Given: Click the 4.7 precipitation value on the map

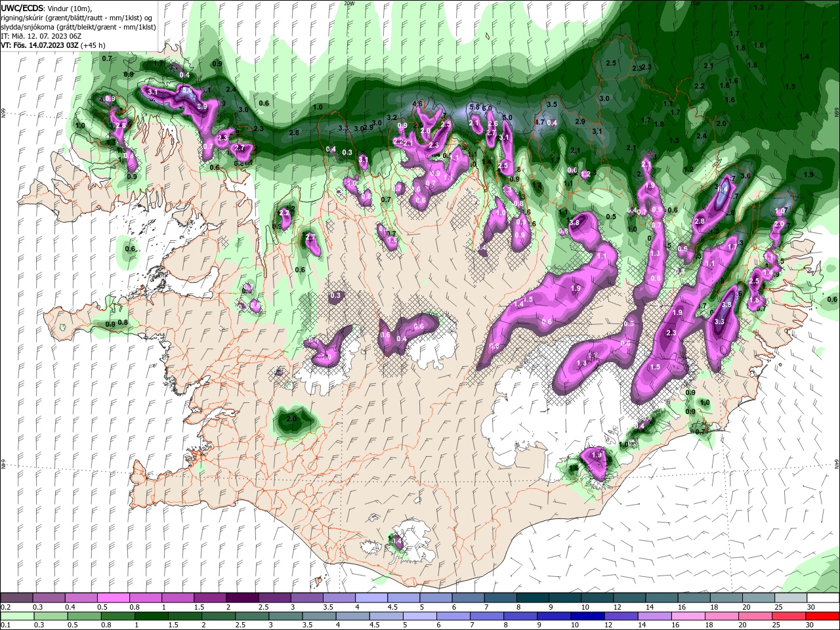Looking at the screenshot, I should point(539,122).
